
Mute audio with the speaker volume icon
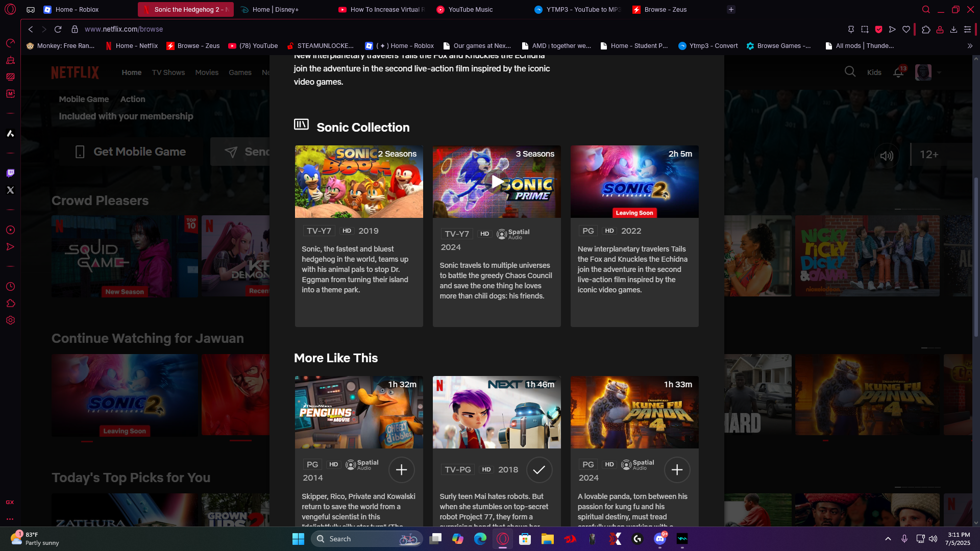[887, 156]
